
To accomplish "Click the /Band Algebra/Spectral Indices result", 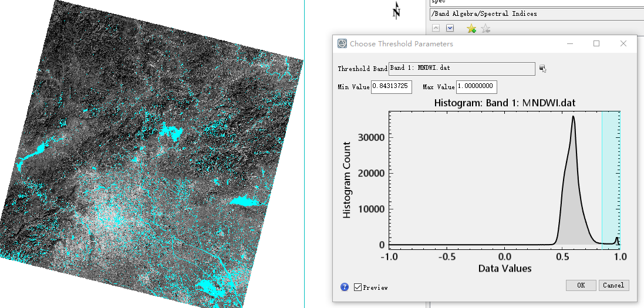I will tap(537, 14).
